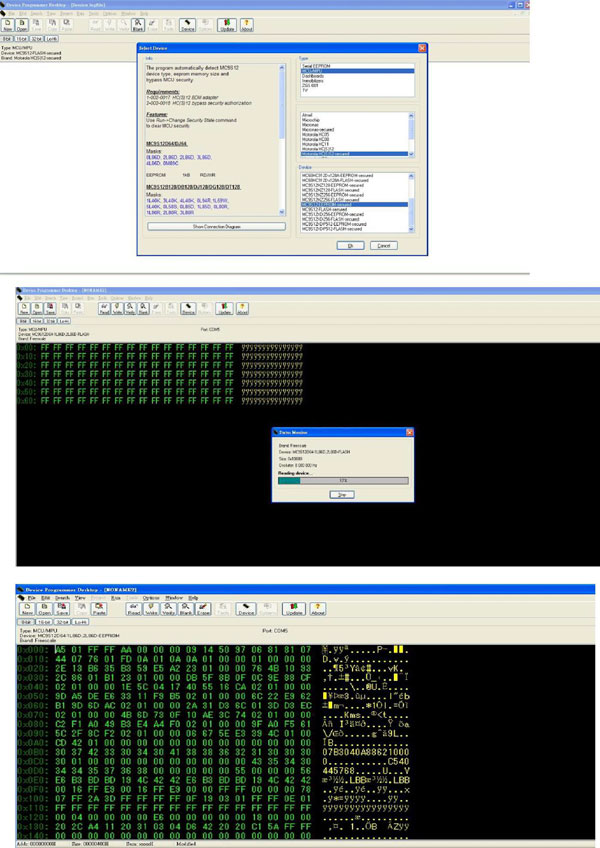
Task: Click the Info pane's down scroll arrow
Action: point(282,212)
